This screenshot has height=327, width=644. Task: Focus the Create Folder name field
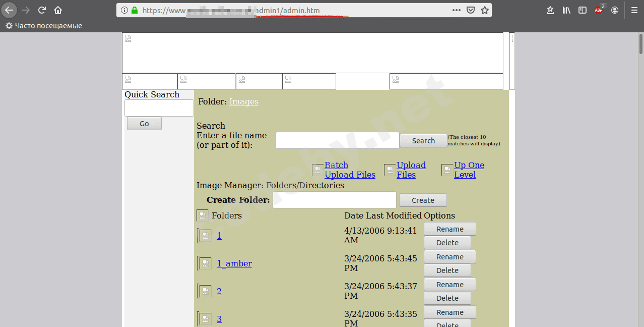coord(335,200)
